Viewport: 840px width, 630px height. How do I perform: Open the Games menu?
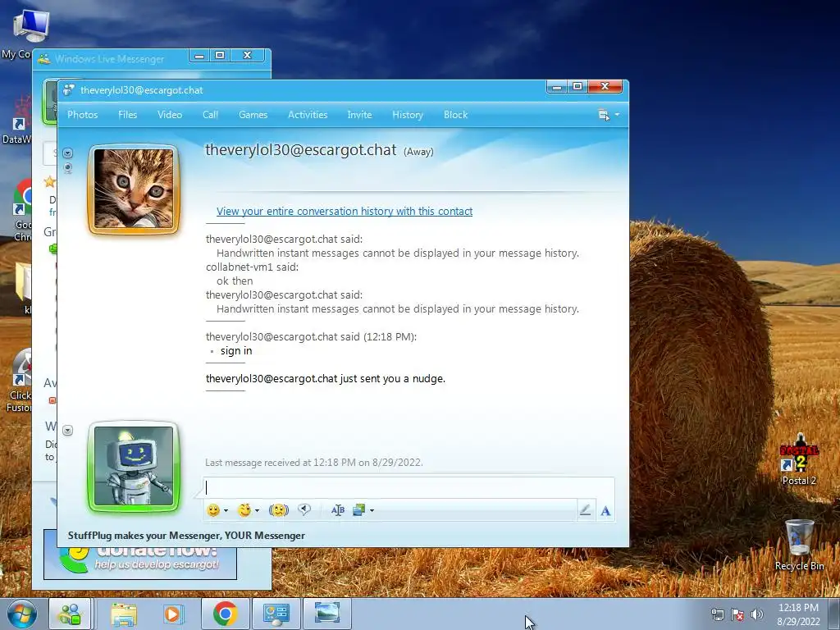coord(253,115)
